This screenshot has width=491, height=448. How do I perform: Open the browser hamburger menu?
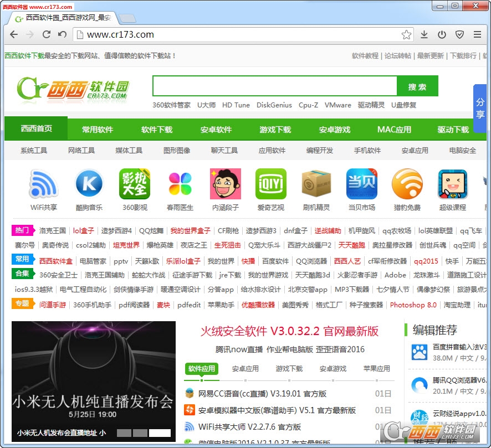(x=477, y=34)
